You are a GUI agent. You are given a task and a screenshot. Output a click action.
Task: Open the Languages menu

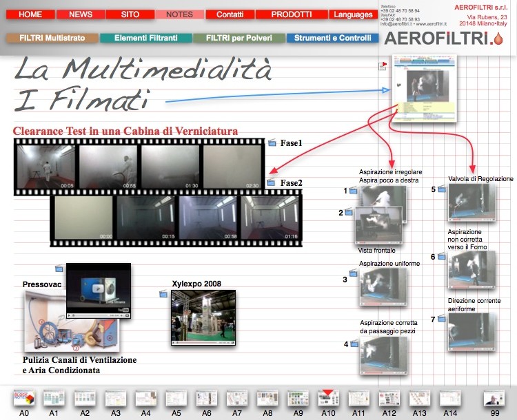(x=353, y=14)
